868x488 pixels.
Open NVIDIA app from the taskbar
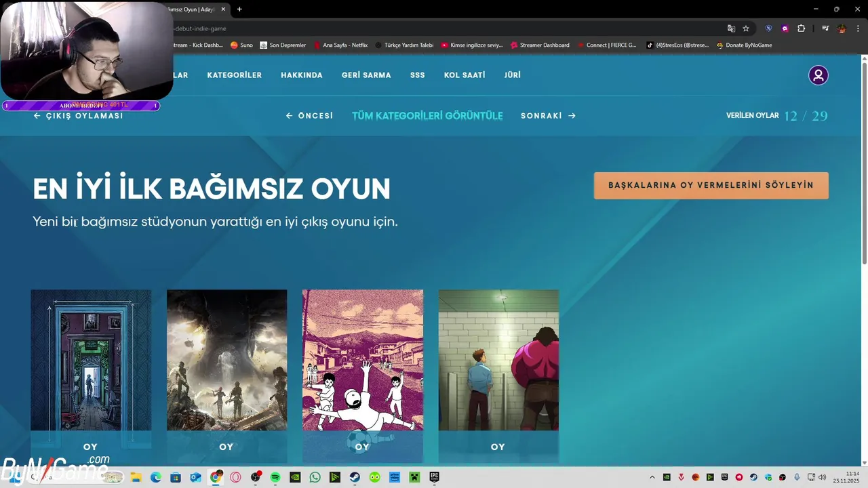(x=295, y=477)
